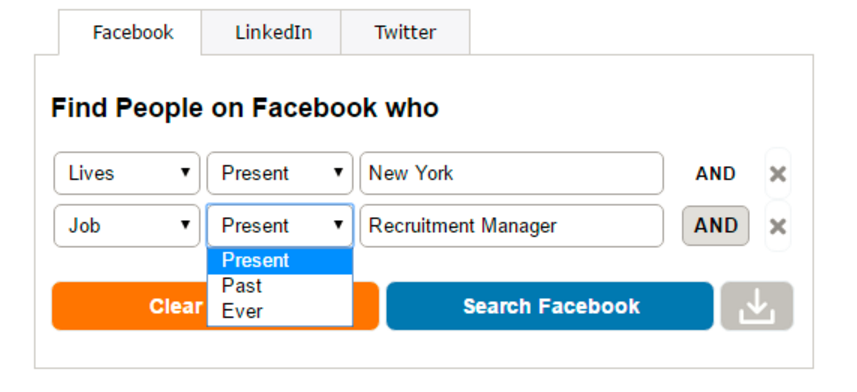Toggle the AND operator on the Lives row
Screen dimensions: 857x392
[715, 174]
